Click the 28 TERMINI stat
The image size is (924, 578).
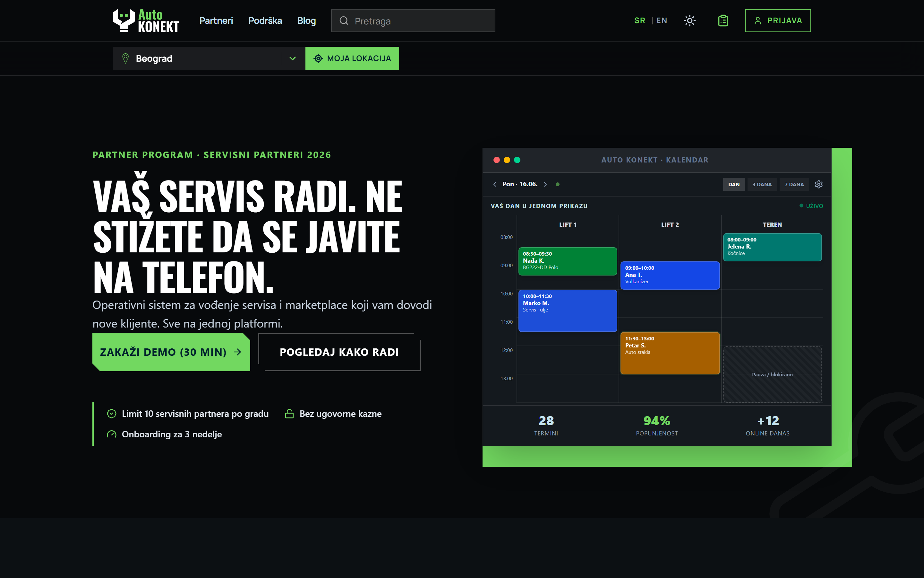tap(546, 425)
